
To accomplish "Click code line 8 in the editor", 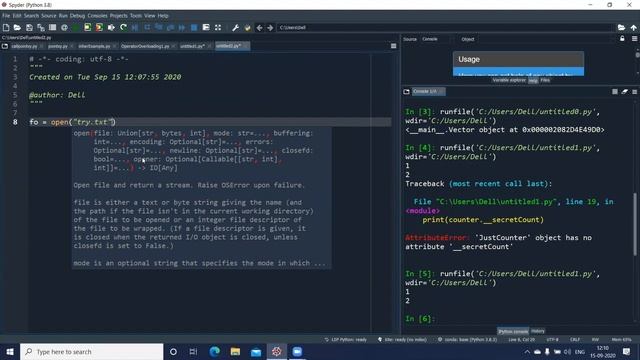I will coord(210,122).
